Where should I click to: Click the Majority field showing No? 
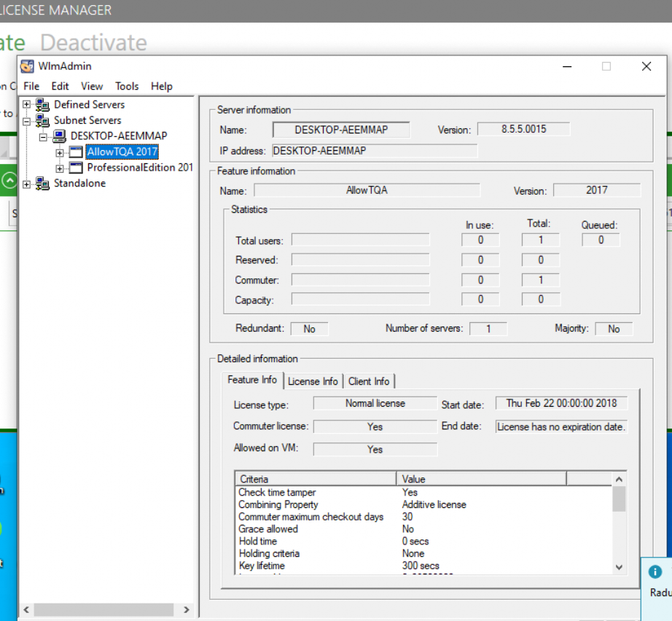point(614,329)
